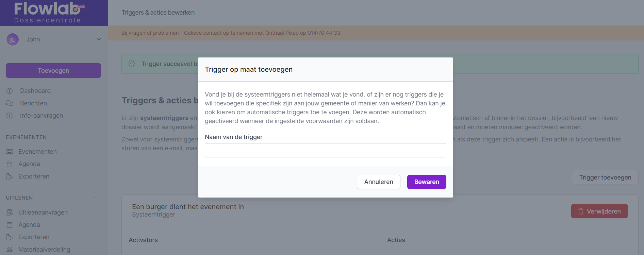Click the Berichten chat bubbles icon
The height and width of the screenshot is (255, 644).
[x=10, y=103]
